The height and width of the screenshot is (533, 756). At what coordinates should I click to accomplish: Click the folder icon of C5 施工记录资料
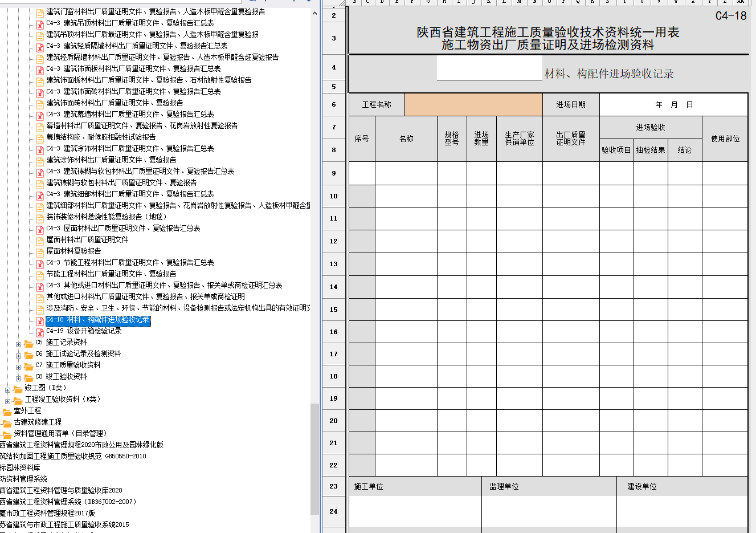coord(28,343)
